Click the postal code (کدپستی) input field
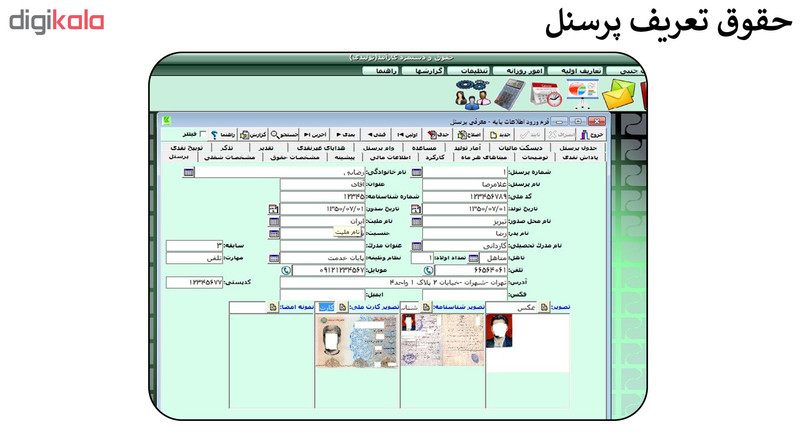 point(195,282)
